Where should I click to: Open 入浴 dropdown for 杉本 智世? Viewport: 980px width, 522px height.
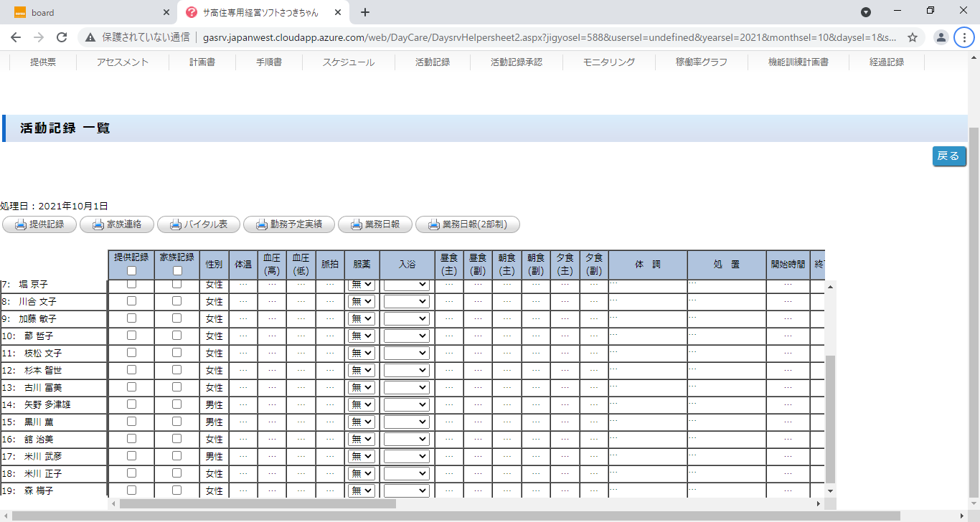pyautogui.click(x=406, y=371)
